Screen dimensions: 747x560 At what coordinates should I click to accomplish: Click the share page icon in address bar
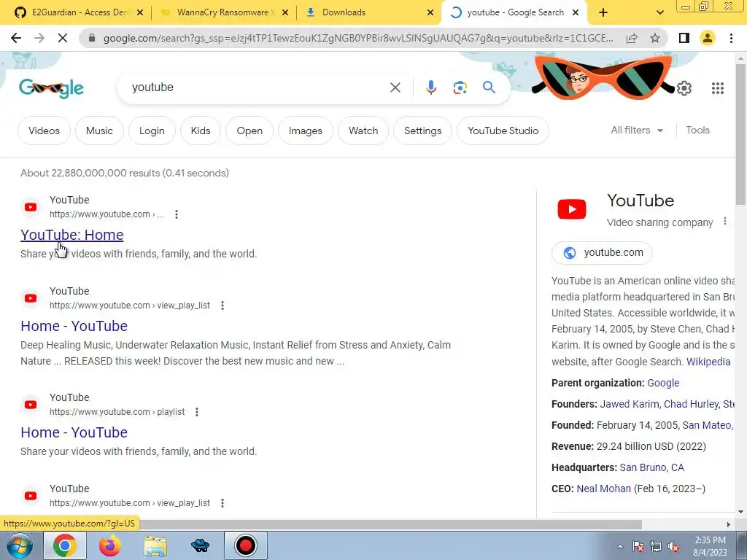tap(632, 38)
